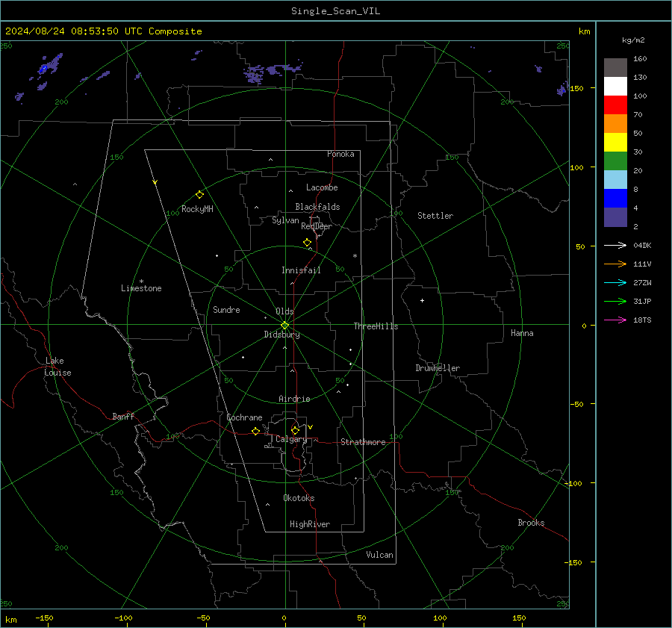The image size is (672, 628).
Task: Click the gray 130-160 color swatch
Action: click(615, 68)
